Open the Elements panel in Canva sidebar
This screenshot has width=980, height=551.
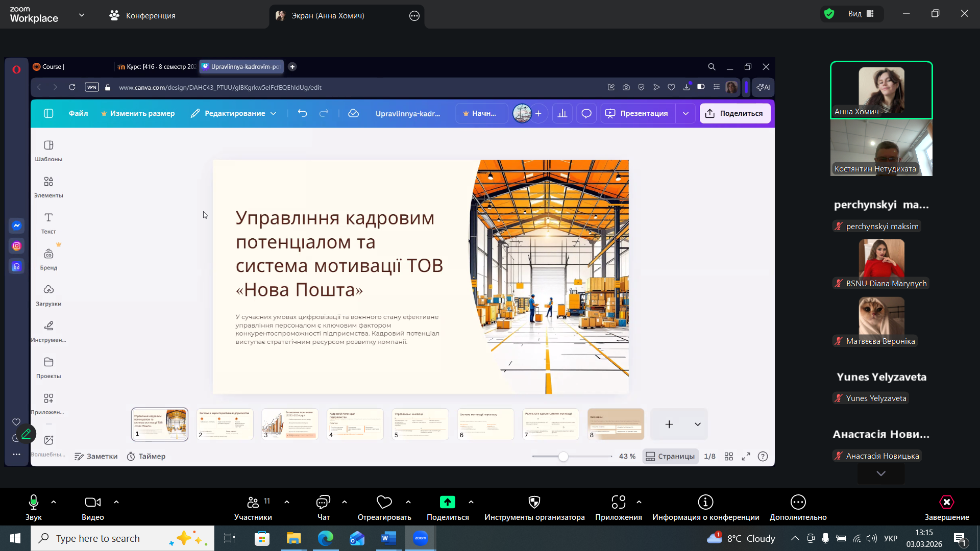pos(48,187)
